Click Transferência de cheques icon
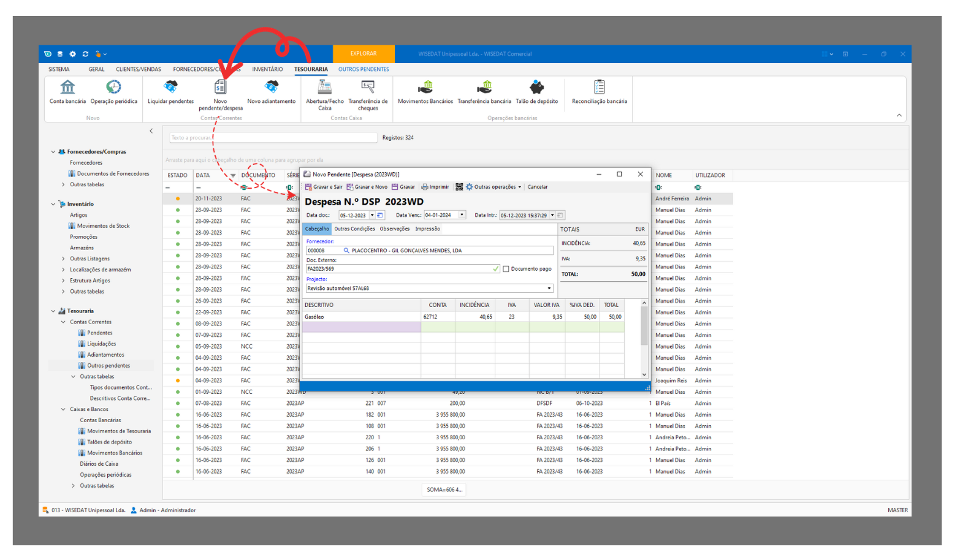960x560 pixels. pyautogui.click(x=368, y=88)
